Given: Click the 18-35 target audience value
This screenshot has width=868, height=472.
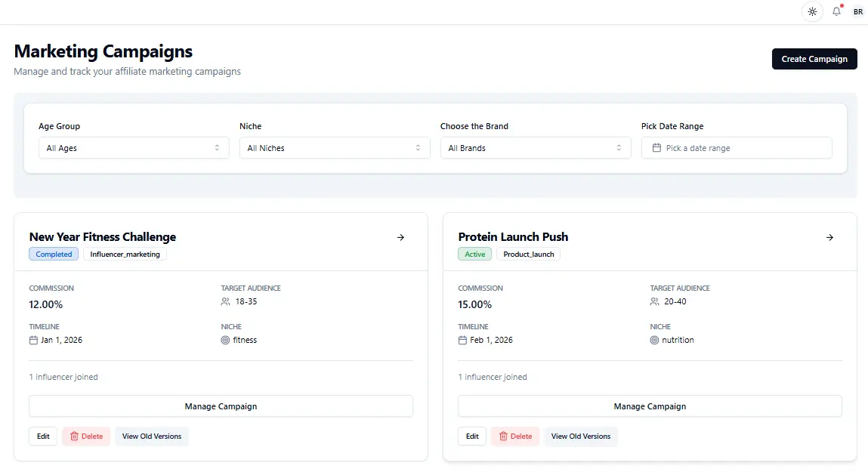Looking at the screenshot, I should click(246, 301).
